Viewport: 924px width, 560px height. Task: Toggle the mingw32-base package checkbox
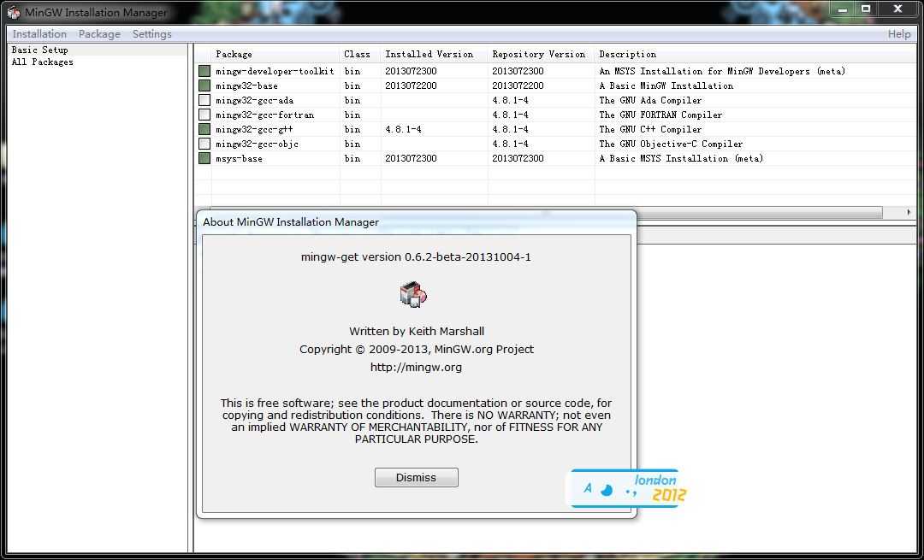204,86
